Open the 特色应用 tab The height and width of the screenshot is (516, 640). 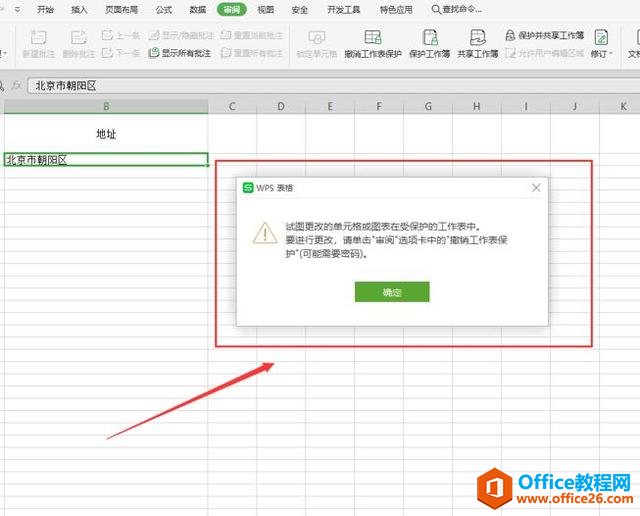[x=396, y=9]
